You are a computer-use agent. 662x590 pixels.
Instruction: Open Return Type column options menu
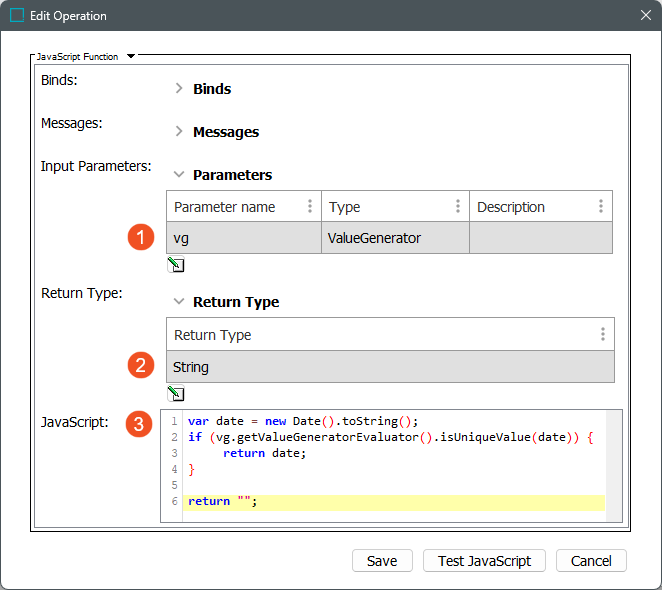(x=602, y=335)
